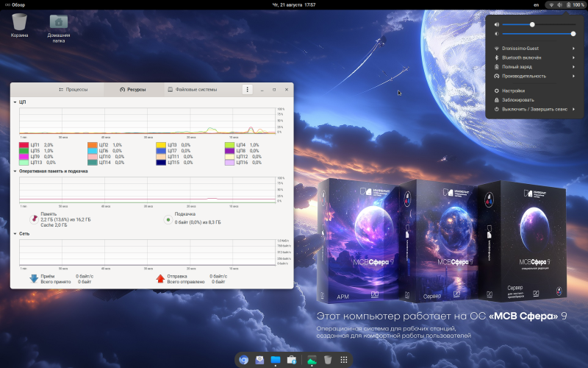Open the software store dock icon

(292, 360)
